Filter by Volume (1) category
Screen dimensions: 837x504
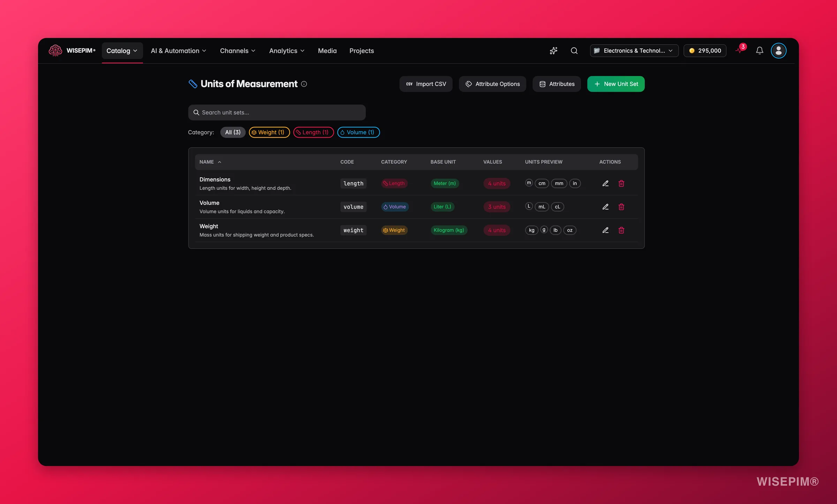[x=359, y=132]
